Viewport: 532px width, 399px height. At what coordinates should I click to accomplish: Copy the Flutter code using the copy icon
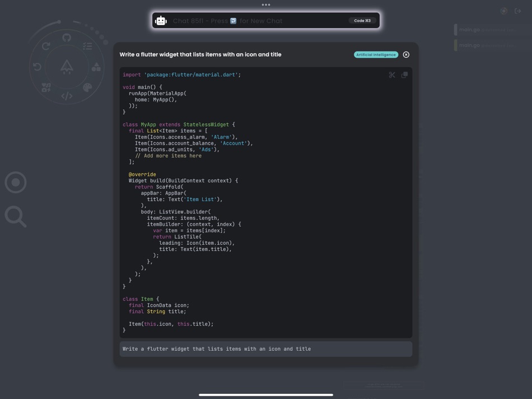point(404,74)
